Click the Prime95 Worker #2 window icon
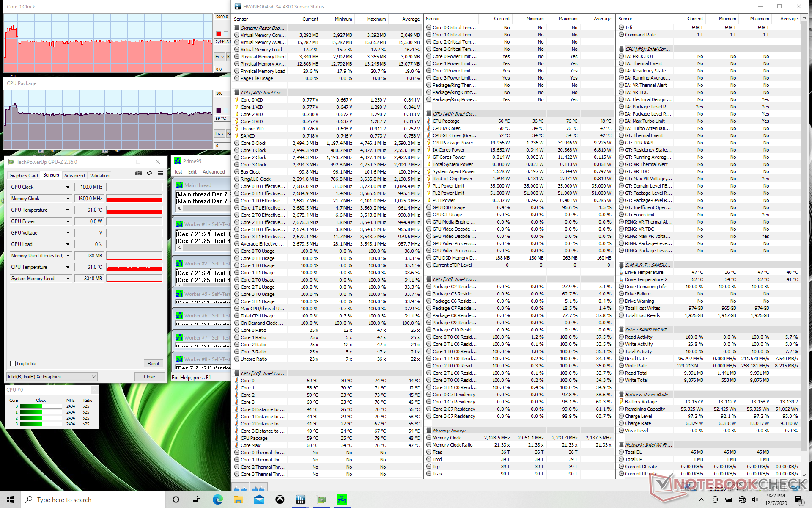Viewport: 812px width, 508px height. (179, 263)
